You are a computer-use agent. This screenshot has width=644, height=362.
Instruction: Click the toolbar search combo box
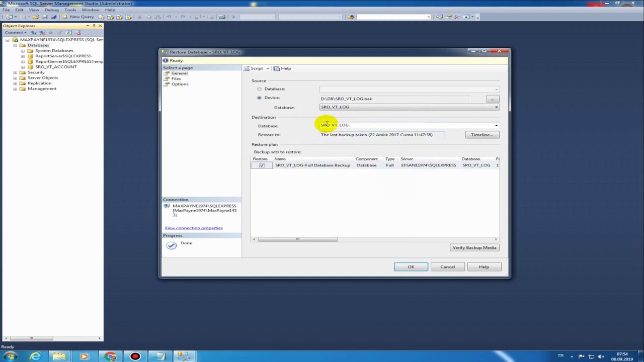point(393,17)
